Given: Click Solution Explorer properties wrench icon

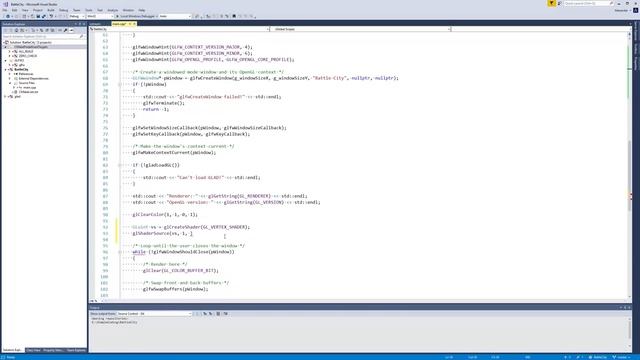Looking at the screenshot, I should [65, 30].
